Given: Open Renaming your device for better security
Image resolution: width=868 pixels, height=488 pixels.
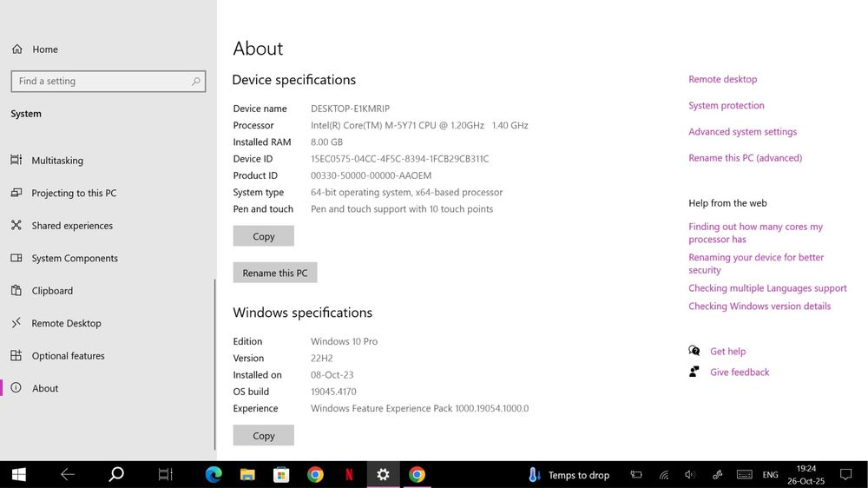Looking at the screenshot, I should pyautogui.click(x=756, y=264).
